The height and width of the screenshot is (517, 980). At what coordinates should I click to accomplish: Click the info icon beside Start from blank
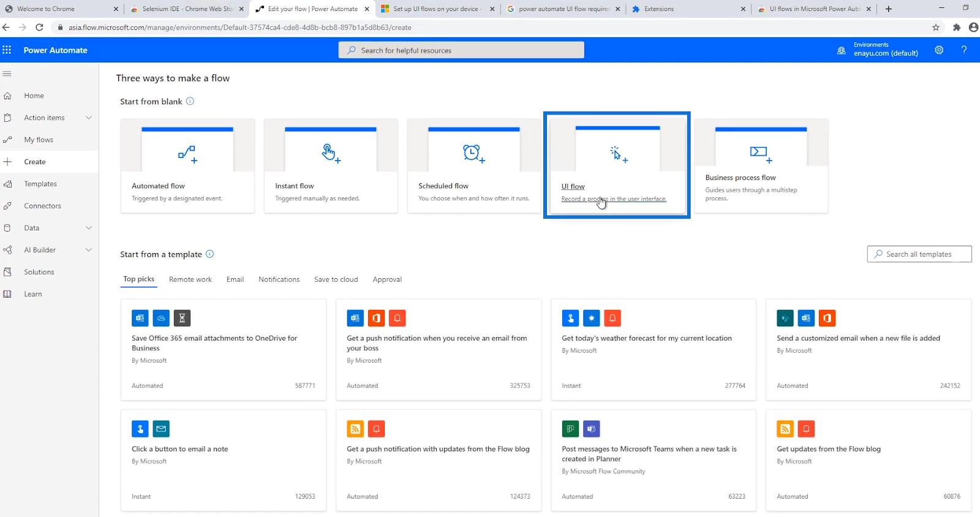point(190,101)
